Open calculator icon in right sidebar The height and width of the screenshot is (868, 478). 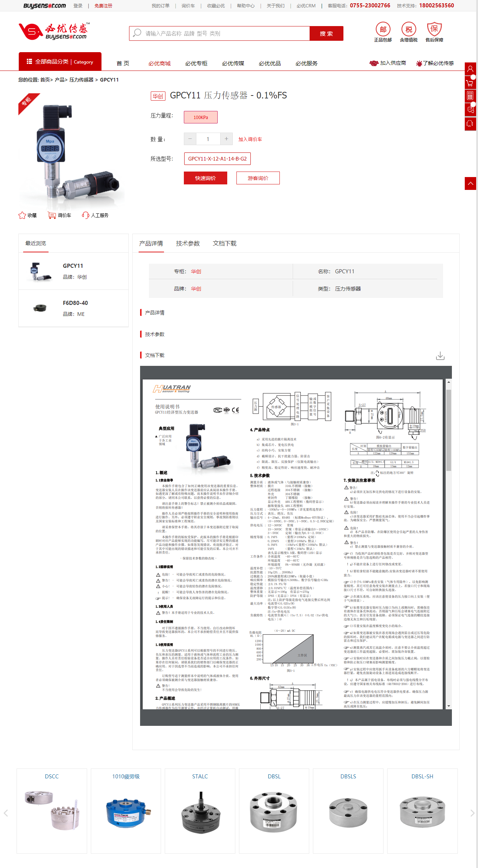470,96
